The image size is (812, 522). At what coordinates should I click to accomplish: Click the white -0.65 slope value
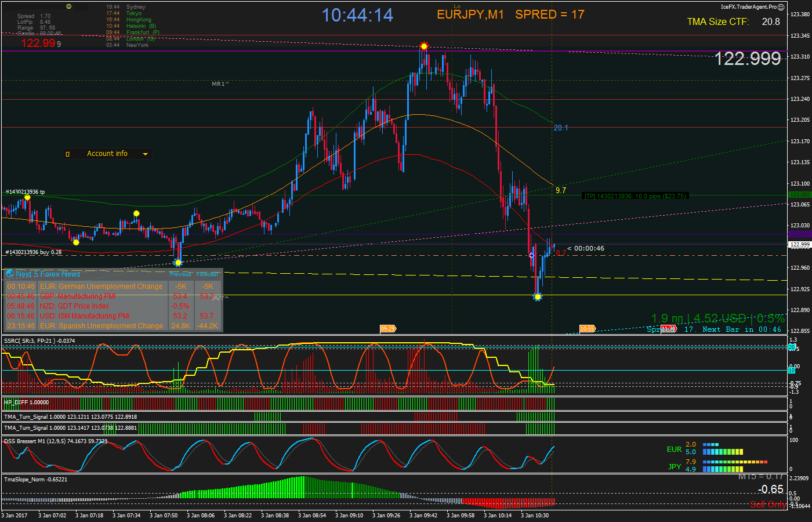point(771,490)
